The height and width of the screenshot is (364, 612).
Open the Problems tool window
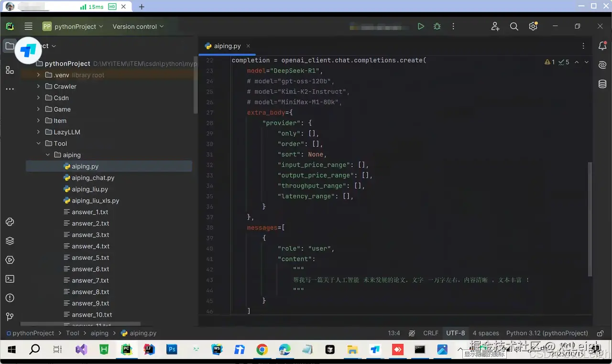click(10, 298)
